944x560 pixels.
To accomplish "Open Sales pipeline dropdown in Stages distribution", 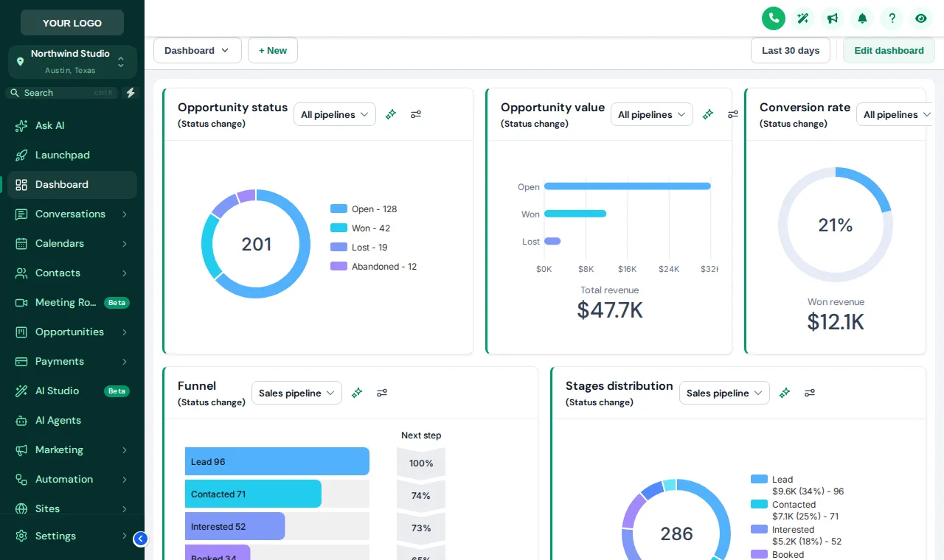I will click(724, 393).
